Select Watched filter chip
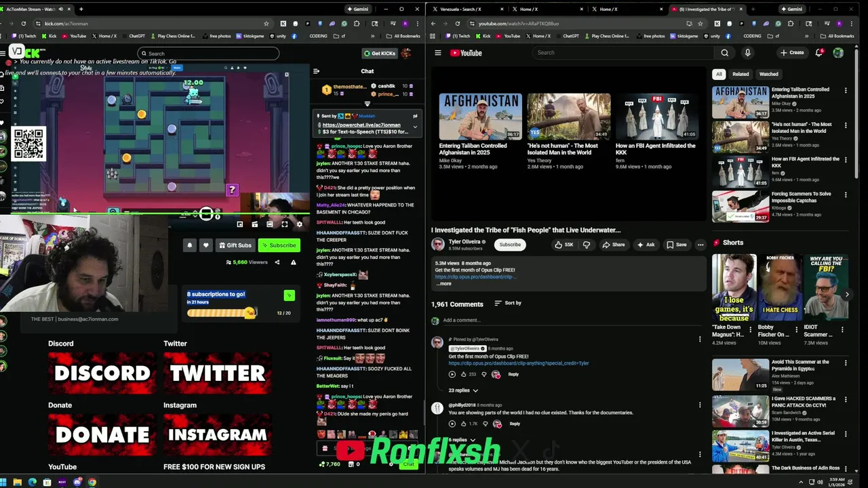The width and height of the screenshot is (868, 488). click(768, 74)
